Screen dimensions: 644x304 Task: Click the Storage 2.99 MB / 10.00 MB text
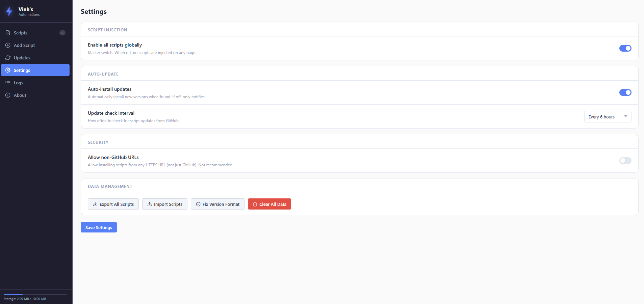coord(25,299)
